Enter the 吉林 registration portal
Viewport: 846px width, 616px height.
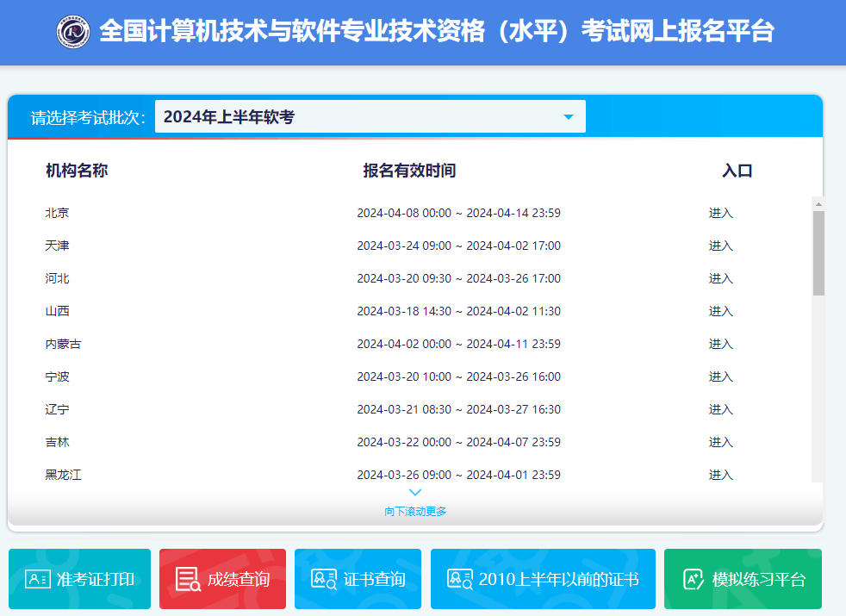[720, 442]
